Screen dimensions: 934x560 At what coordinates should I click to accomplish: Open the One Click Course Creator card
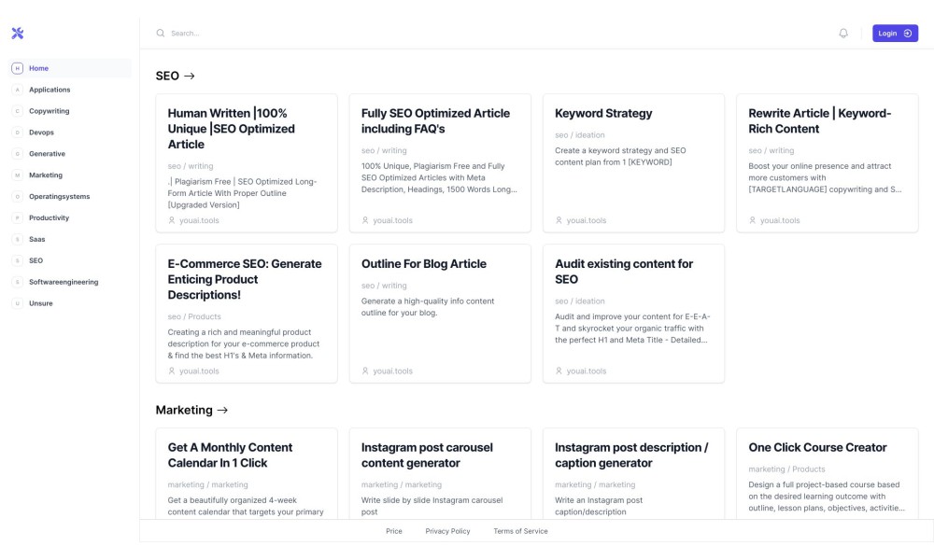[x=827, y=474]
